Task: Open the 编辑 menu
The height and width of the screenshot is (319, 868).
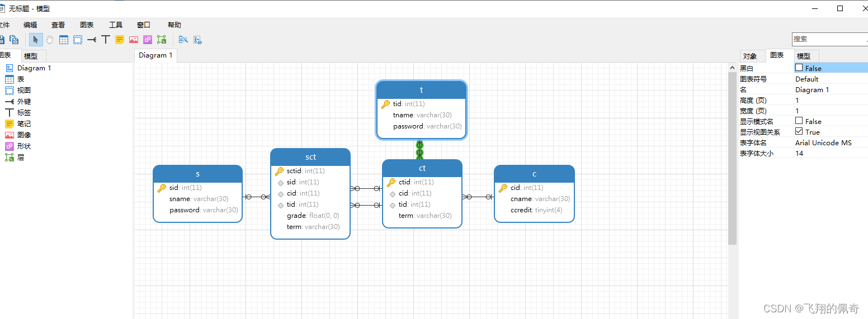Action: (x=30, y=25)
